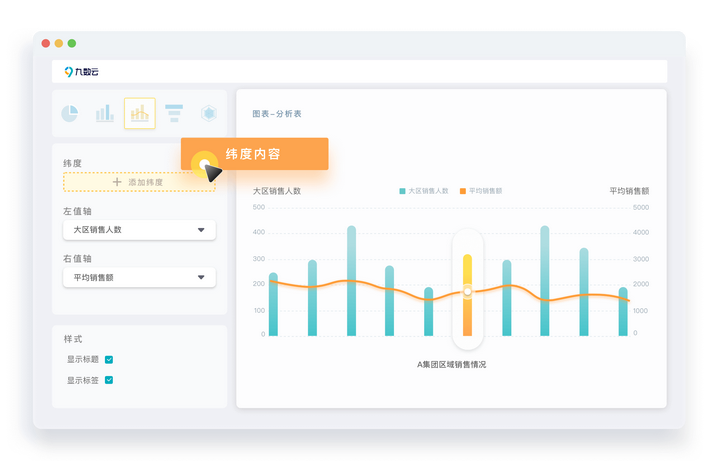Viewport: 720px width, 461px height.
Task: Toggle the 显示标签 checkbox
Action: pos(109,380)
